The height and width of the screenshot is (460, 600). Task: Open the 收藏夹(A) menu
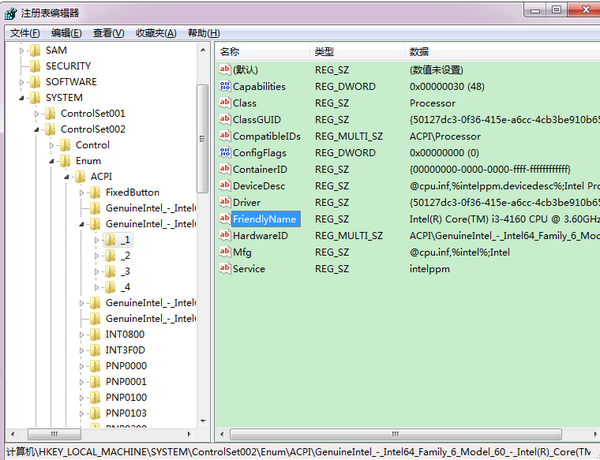coord(156,33)
